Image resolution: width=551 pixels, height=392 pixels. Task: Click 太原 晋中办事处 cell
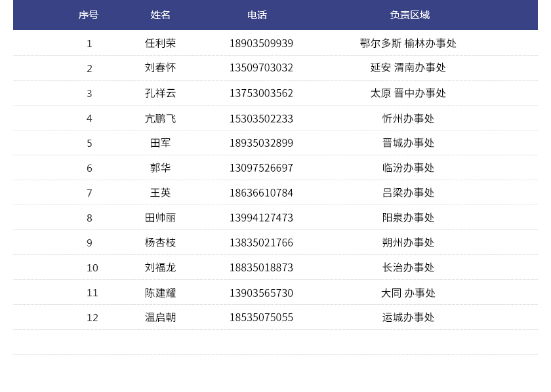(408, 93)
